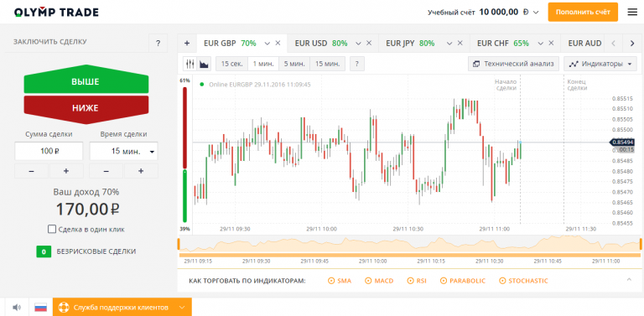This screenshot has height=316, width=644.
Task: Add a new asset tab with plus
Action: (x=187, y=43)
